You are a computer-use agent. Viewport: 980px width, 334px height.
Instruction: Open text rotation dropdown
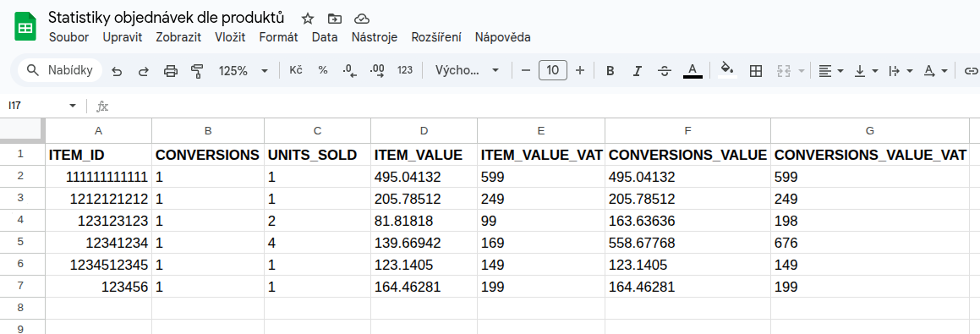[x=936, y=71]
